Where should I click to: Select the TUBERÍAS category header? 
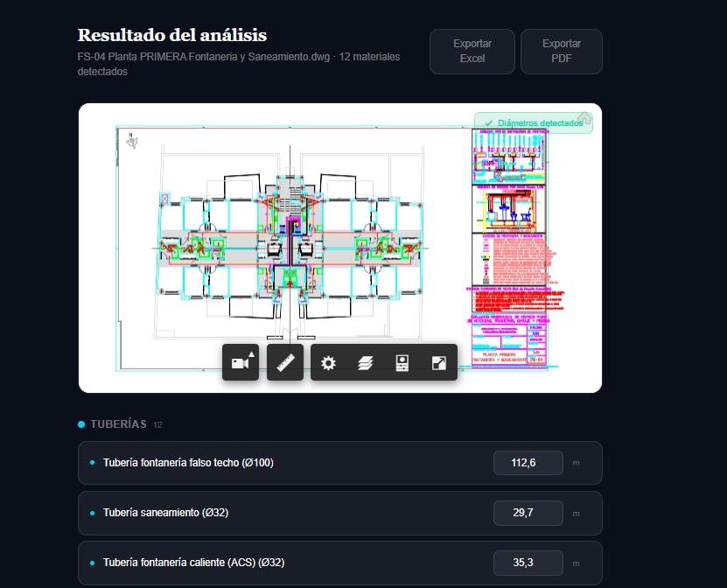[120, 423]
